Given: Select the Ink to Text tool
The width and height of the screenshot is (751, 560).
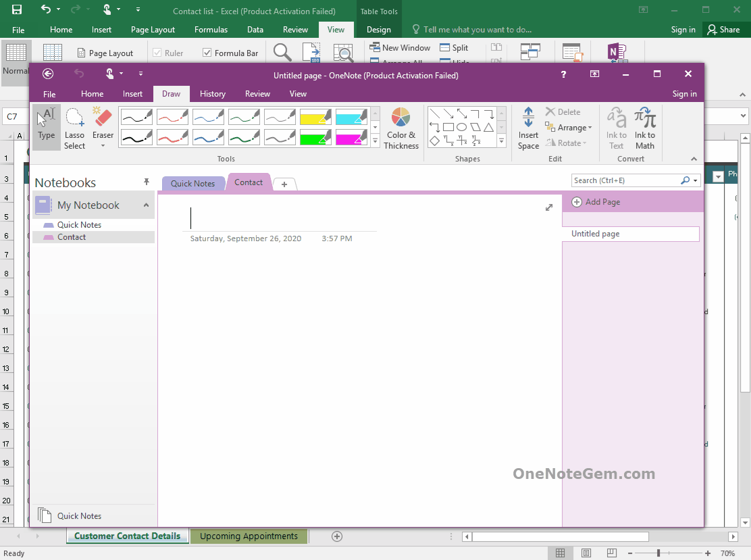Looking at the screenshot, I should click(615, 127).
